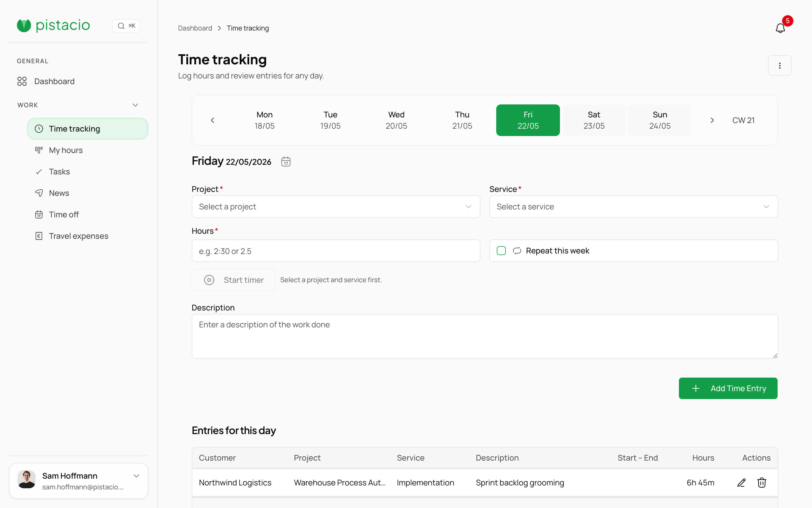This screenshot has width=812, height=508.
Task: Select Sat 23/05 day tab
Action: 594,120
